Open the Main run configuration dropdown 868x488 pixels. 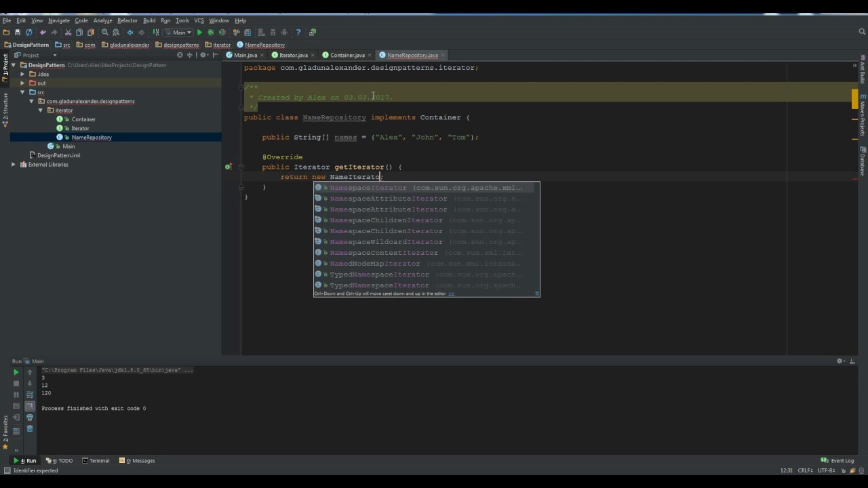[x=178, y=32]
